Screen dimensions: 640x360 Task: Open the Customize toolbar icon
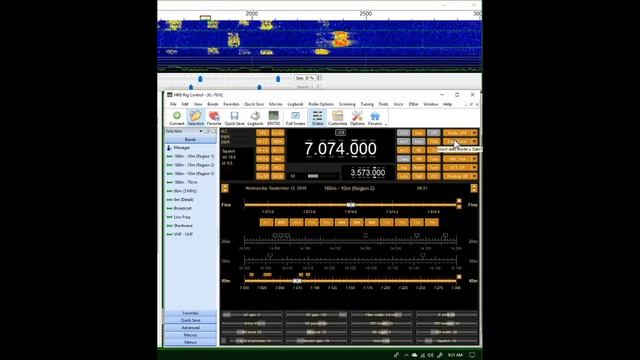pos(338,118)
